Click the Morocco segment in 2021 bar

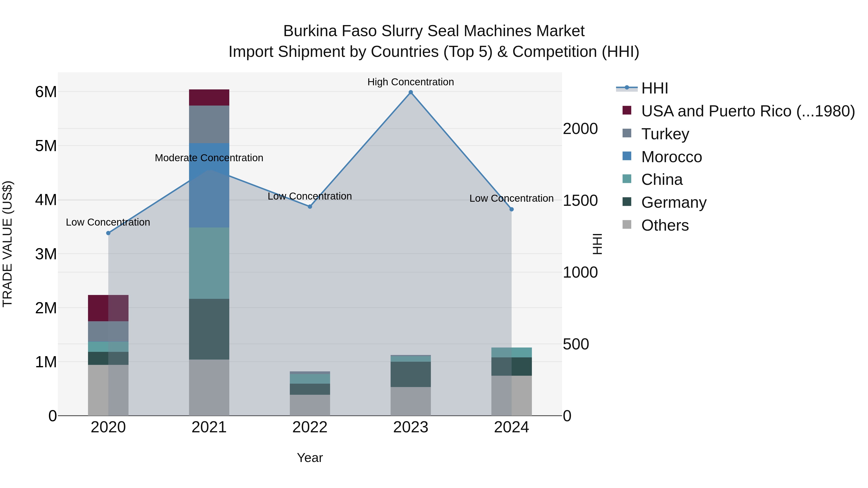point(209,185)
